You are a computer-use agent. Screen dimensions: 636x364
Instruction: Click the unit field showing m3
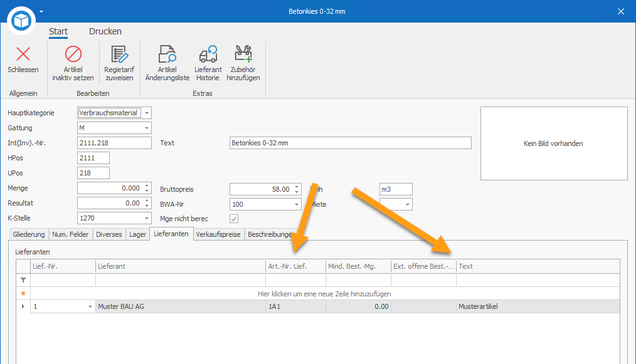click(396, 189)
